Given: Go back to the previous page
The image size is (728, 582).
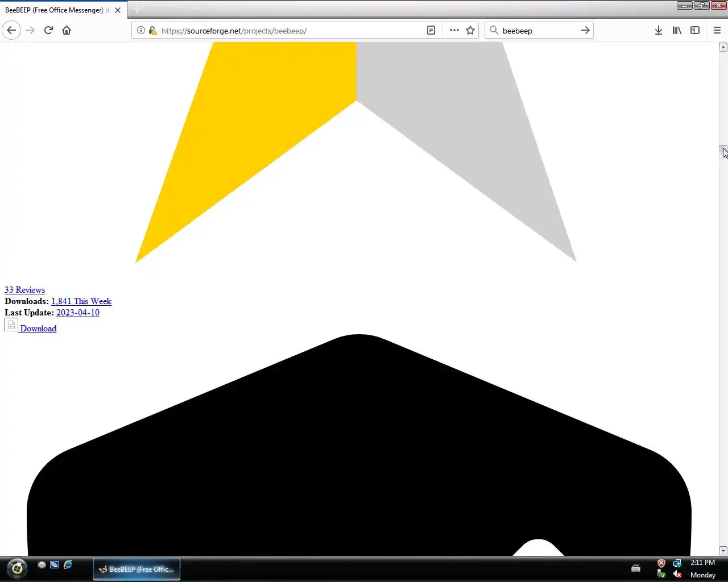Looking at the screenshot, I should pos(11,30).
